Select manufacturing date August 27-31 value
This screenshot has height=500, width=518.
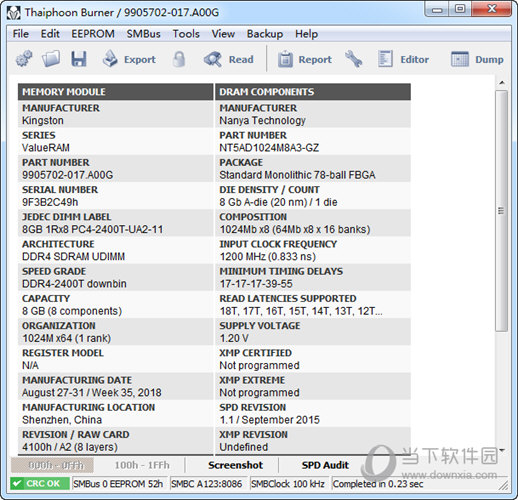coord(92,393)
